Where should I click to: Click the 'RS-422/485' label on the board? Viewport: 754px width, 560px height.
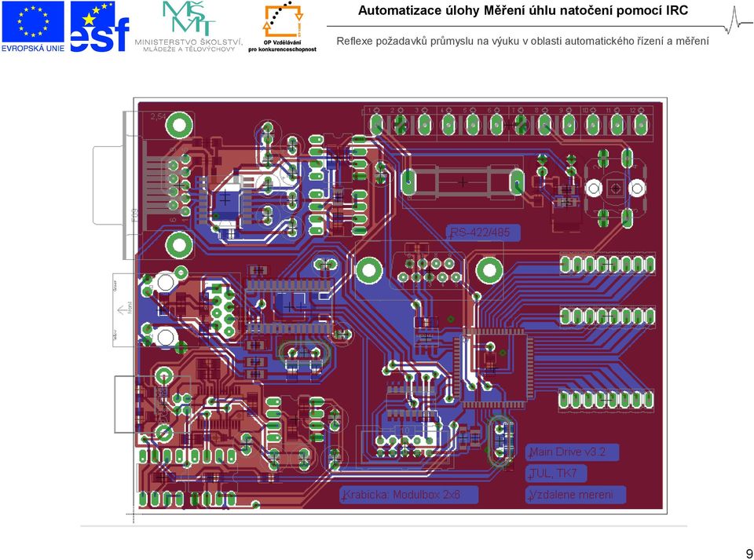point(483,232)
